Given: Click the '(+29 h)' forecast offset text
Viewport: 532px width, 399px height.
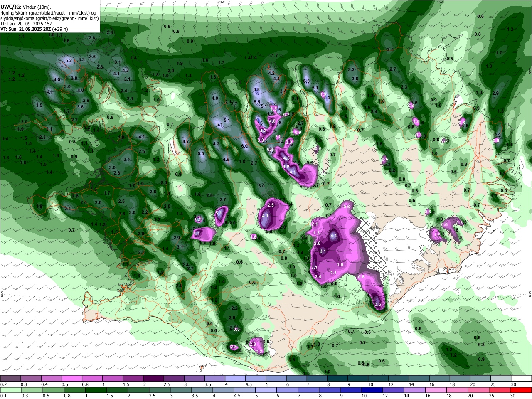Looking at the screenshot, I should point(60,29).
